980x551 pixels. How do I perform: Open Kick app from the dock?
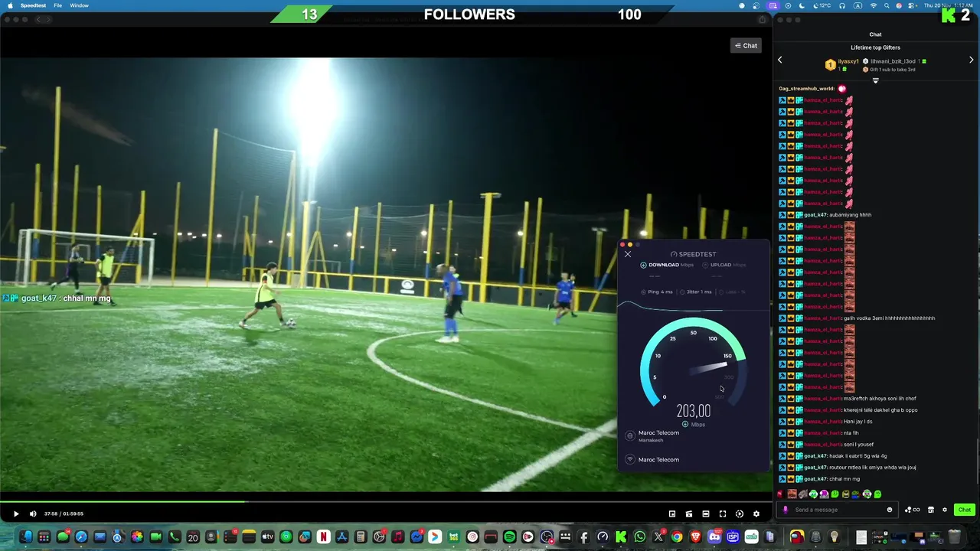621,537
